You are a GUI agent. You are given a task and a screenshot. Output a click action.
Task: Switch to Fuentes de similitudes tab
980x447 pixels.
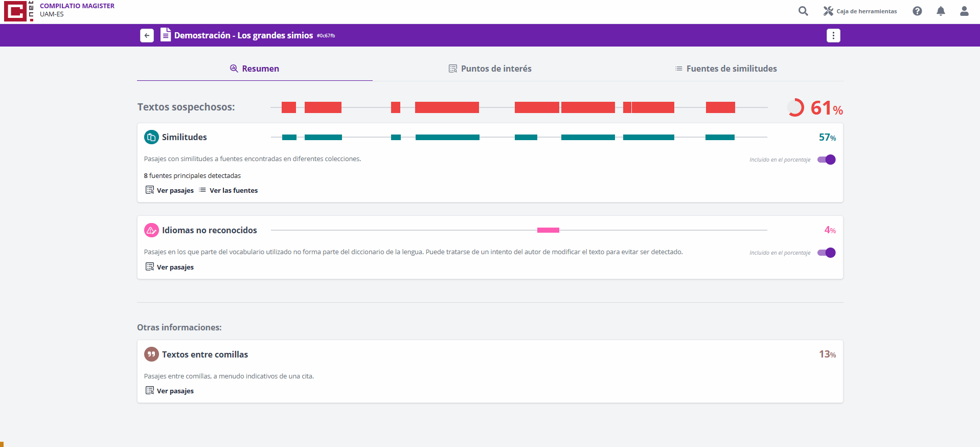coord(725,69)
